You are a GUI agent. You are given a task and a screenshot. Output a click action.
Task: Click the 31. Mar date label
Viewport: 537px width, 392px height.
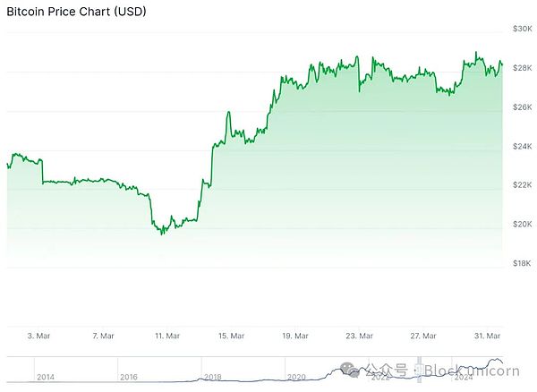(487, 336)
